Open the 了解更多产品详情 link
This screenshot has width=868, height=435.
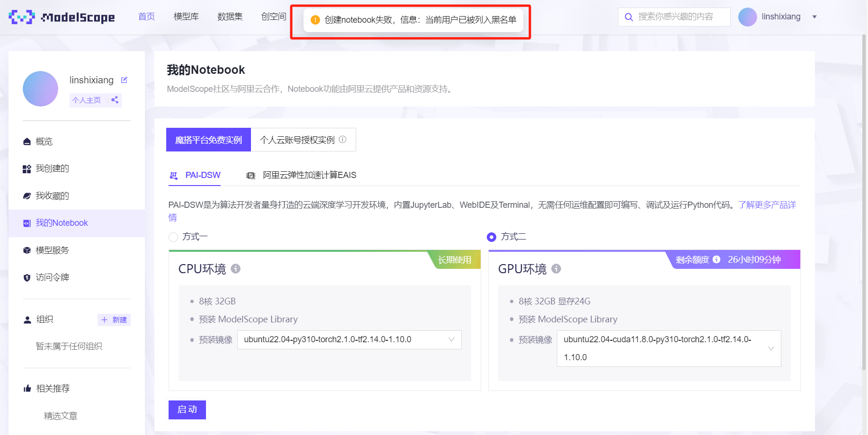(767, 205)
